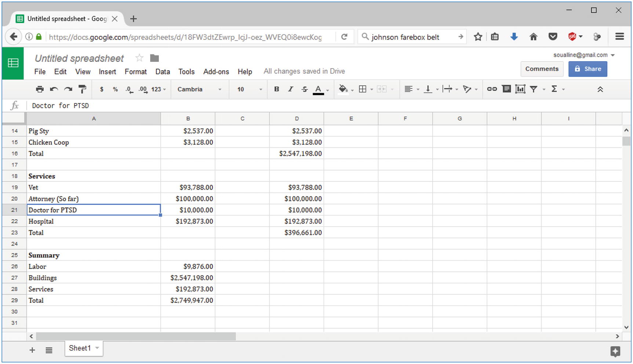The height and width of the screenshot is (364, 633).
Task: Insert a link
Action: click(x=492, y=89)
